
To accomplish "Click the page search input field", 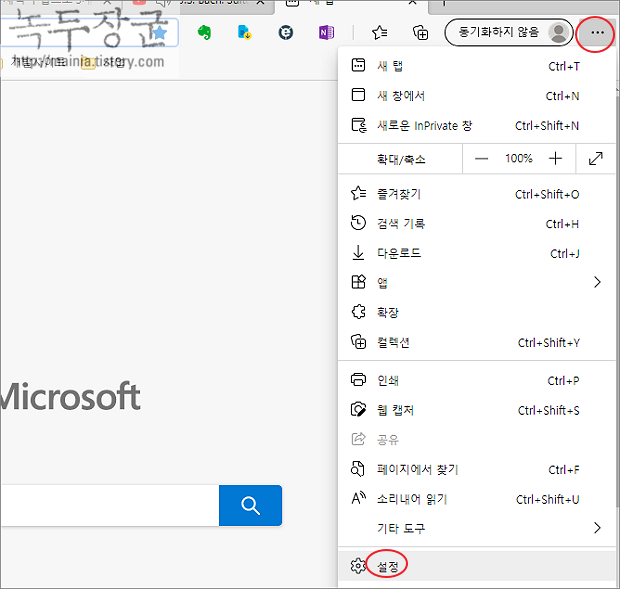I will 110,506.
